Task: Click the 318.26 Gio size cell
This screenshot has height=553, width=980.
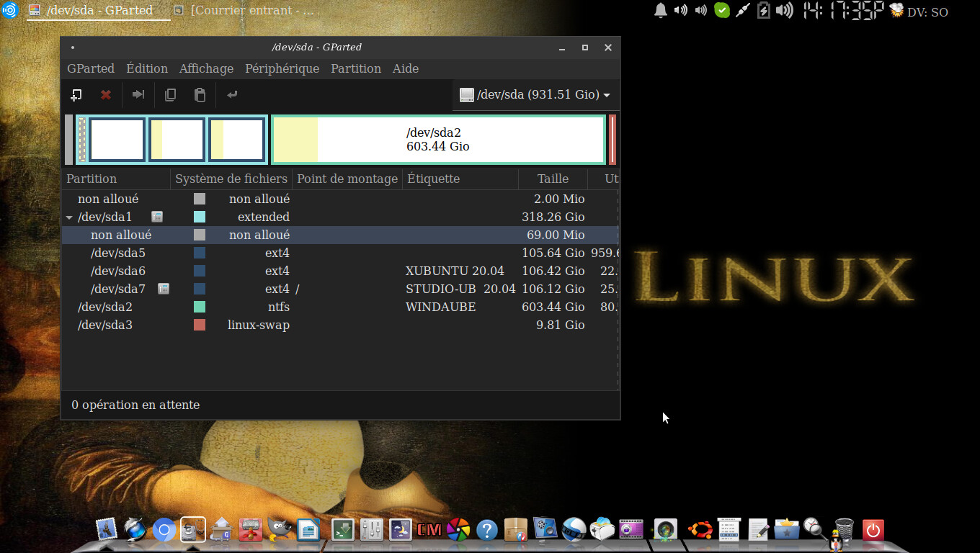Action: point(553,217)
